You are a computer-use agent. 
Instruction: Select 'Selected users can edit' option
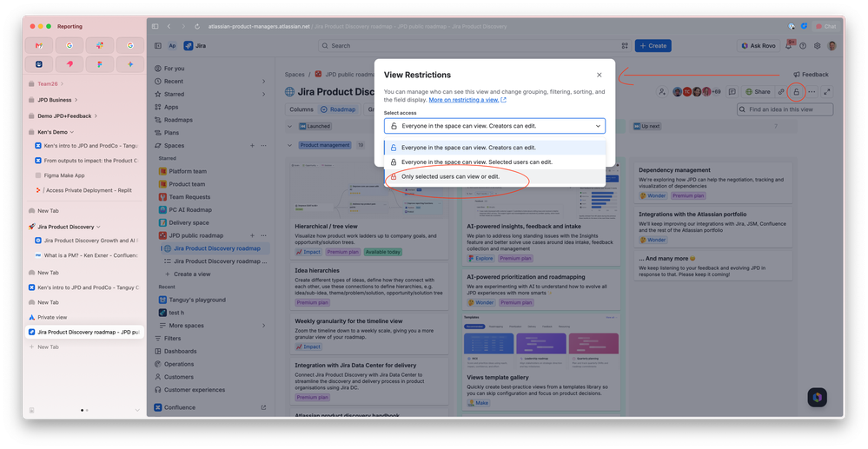495,162
